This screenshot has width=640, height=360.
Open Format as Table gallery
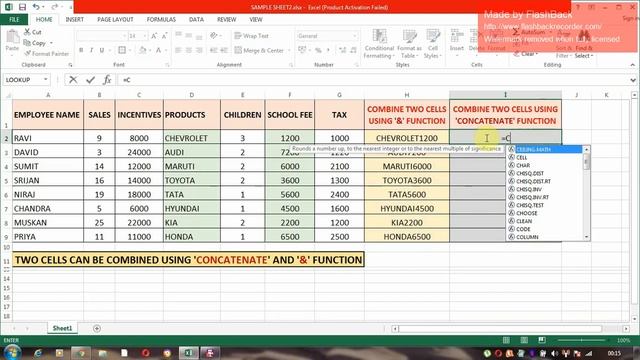409,44
